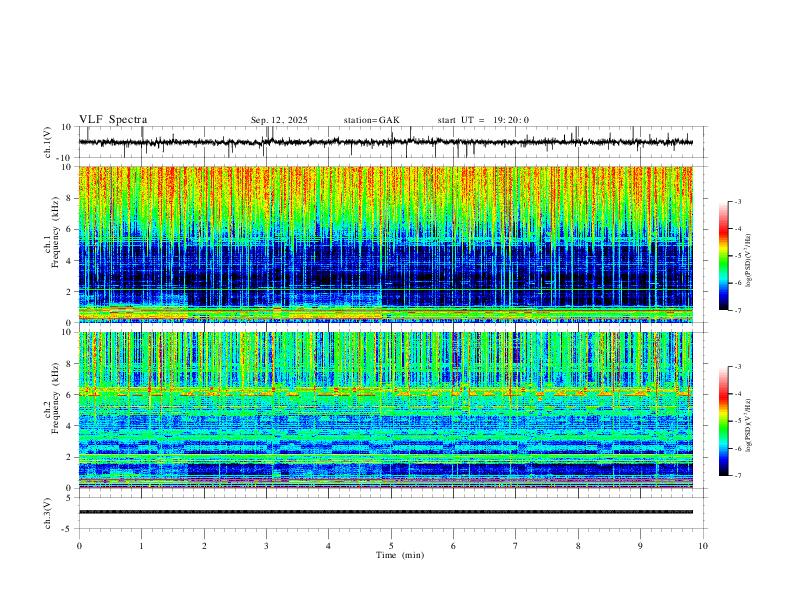Click the "station=GAK" header text

[371, 120]
